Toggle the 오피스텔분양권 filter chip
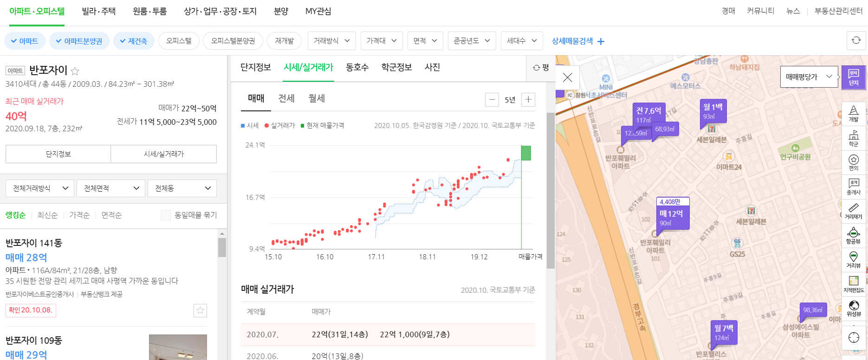Image resolution: width=868 pixels, height=360 pixels. pos(233,41)
